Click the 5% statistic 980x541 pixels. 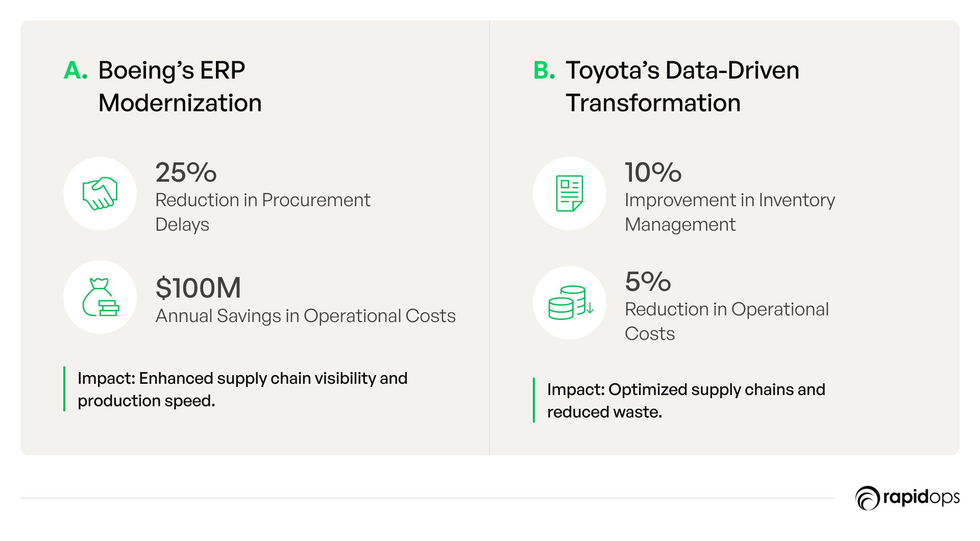pos(648,282)
